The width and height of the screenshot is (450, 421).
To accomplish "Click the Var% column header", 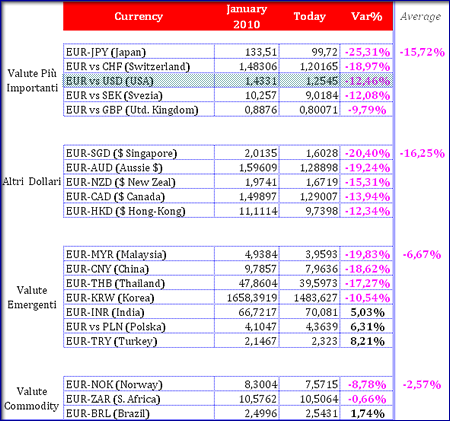I will [x=367, y=16].
